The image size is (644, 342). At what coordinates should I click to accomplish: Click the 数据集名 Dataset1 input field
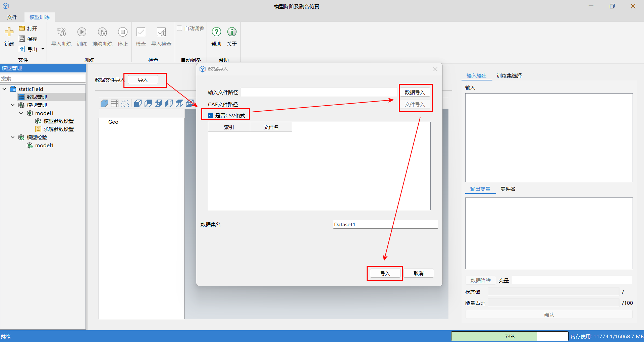click(x=385, y=224)
